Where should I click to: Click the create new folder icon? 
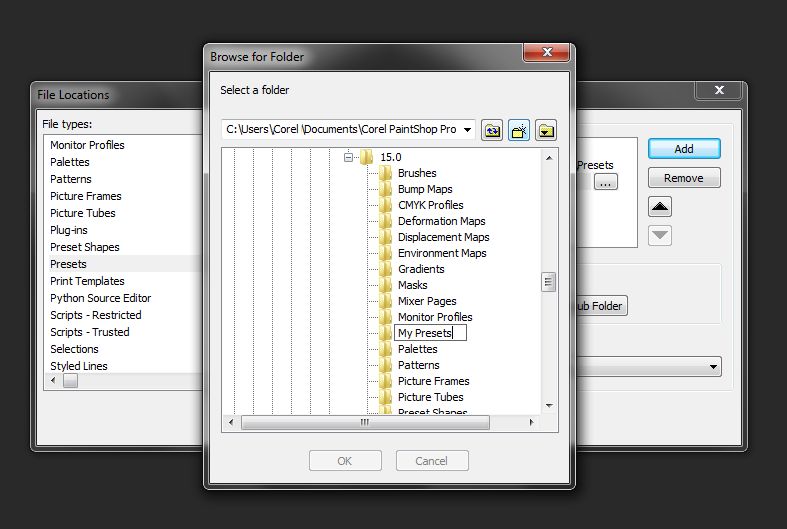(x=519, y=130)
